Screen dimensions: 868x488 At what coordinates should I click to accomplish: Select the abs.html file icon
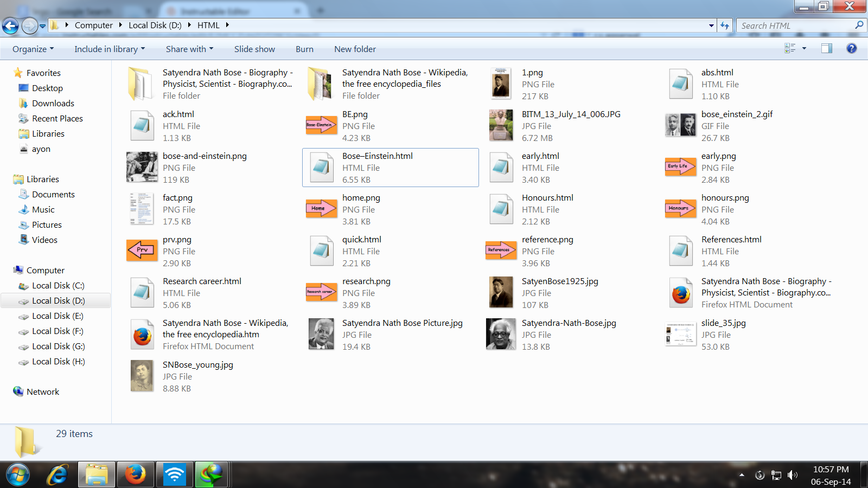coord(680,84)
